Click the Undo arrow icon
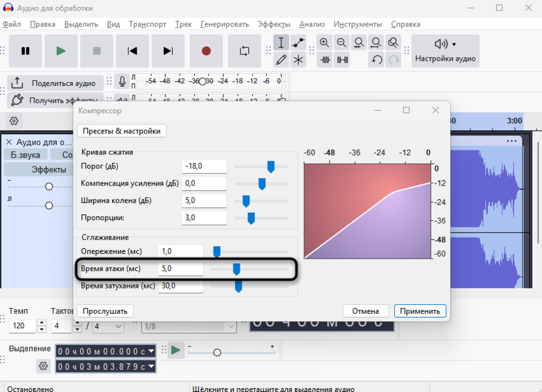Image resolution: width=542 pixels, height=392 pixels. (x=377, y=60)
